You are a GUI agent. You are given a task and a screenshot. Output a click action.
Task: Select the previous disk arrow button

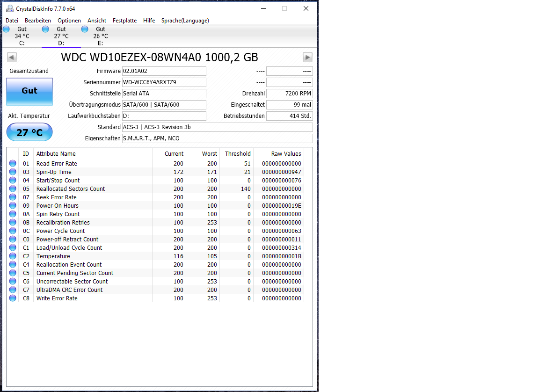coord(12,57)
